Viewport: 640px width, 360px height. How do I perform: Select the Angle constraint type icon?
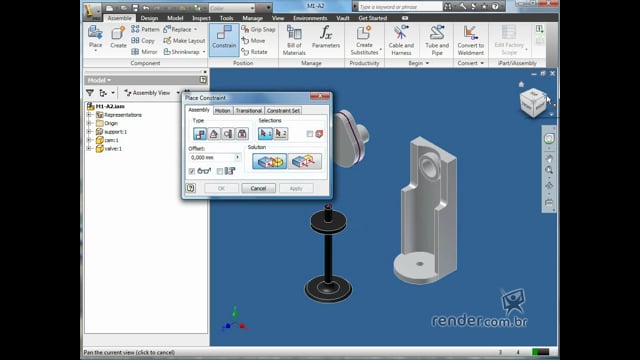tap(214, 133)
